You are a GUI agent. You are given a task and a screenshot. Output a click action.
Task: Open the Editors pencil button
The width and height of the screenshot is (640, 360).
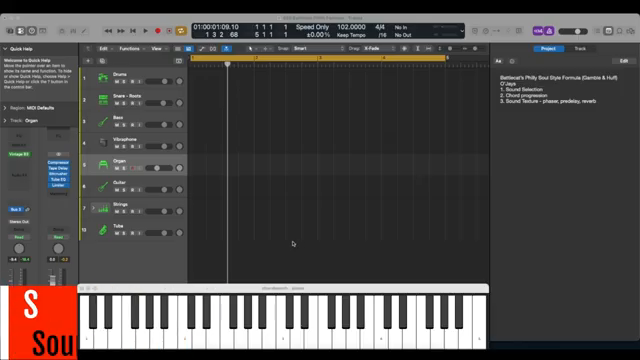click(84, 31)
